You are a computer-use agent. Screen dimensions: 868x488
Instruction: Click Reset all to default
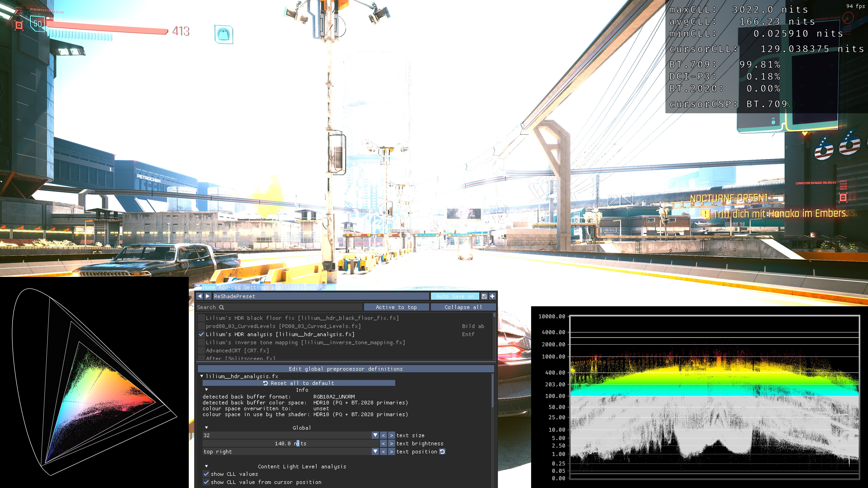pyautogui.click(x=298, y=383)
